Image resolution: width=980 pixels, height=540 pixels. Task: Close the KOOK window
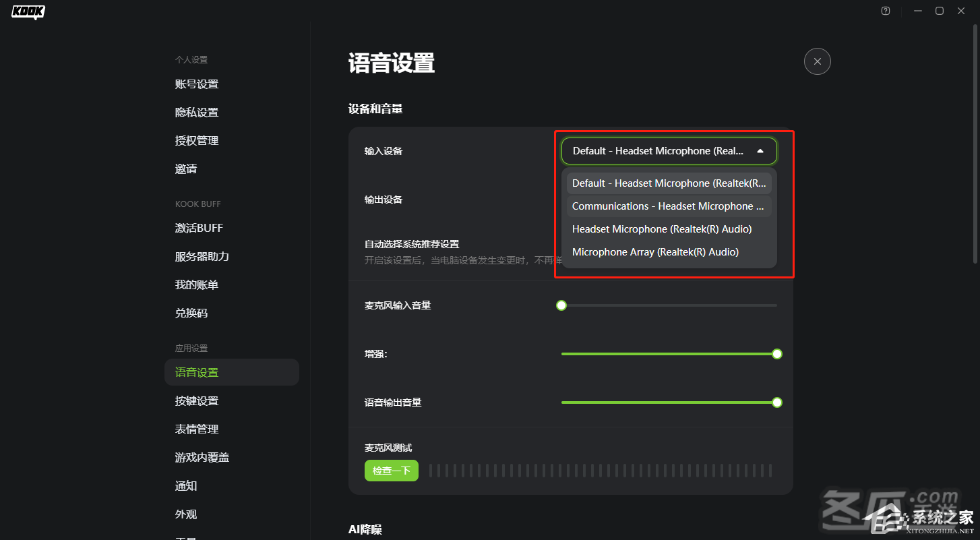point(961,11)
